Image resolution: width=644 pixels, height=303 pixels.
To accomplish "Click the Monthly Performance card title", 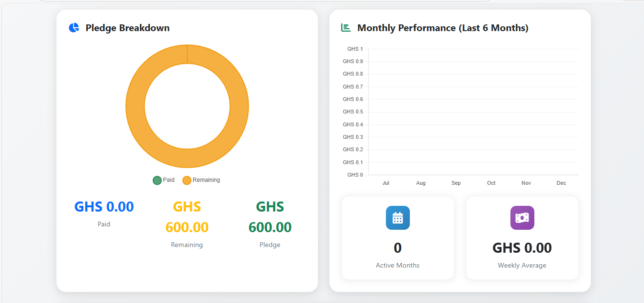I will [x=443, y=28].
